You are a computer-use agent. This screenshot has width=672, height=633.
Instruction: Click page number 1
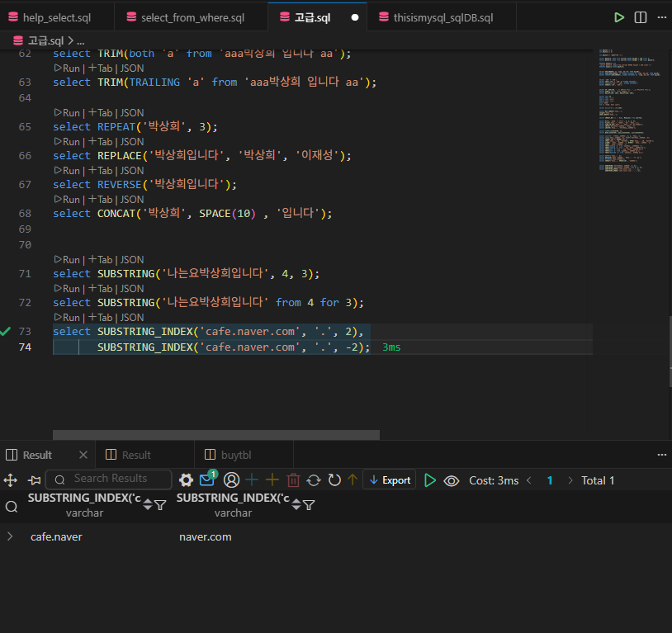pos(550,480)
